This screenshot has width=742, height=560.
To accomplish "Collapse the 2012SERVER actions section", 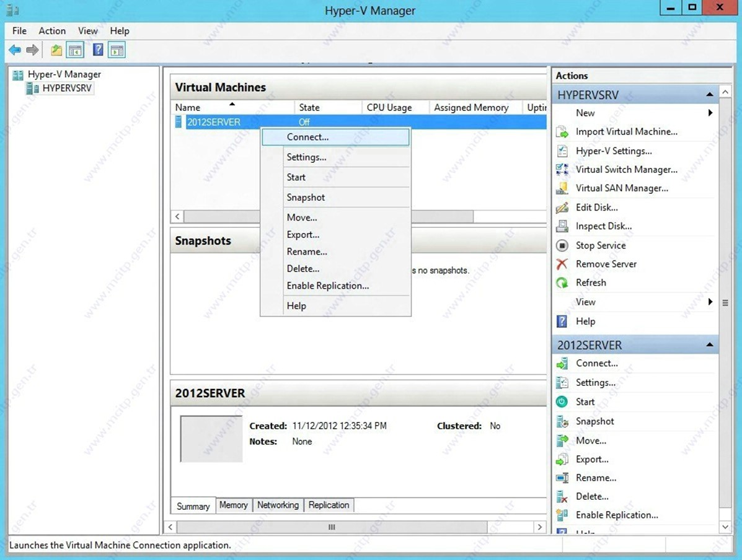I will (709, 345).
